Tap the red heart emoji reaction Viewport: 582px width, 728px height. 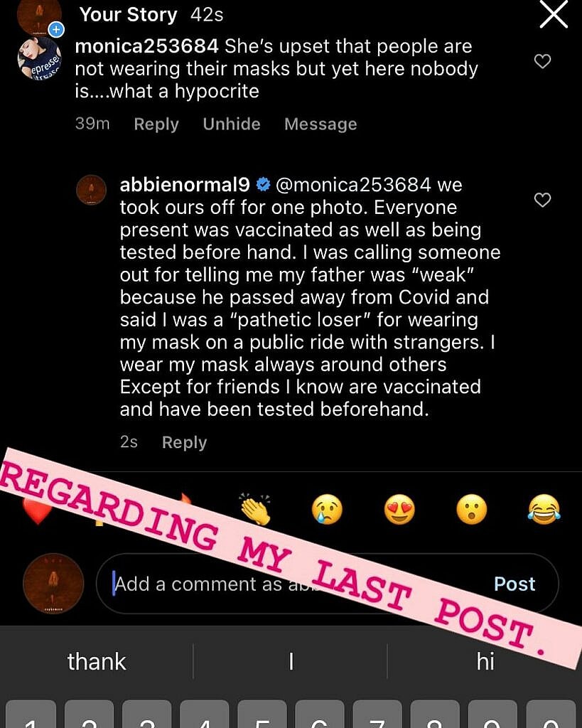(x=36, y=510)
